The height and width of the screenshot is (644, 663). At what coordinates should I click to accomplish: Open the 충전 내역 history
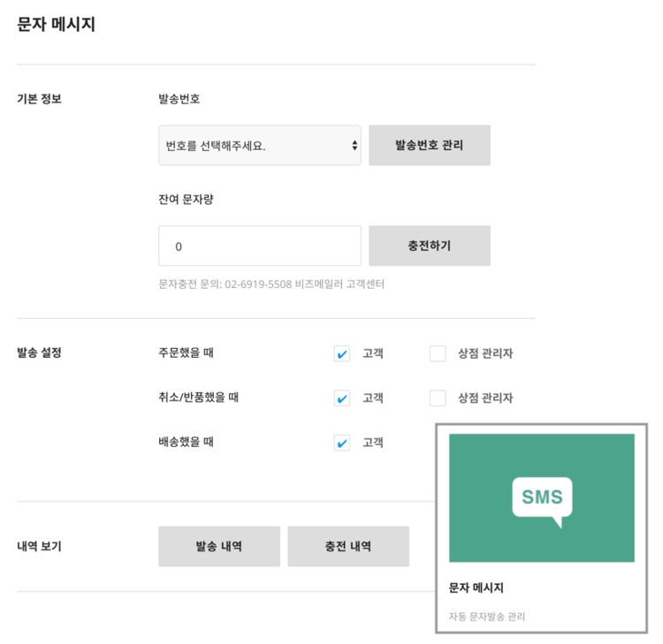[348, 547]
